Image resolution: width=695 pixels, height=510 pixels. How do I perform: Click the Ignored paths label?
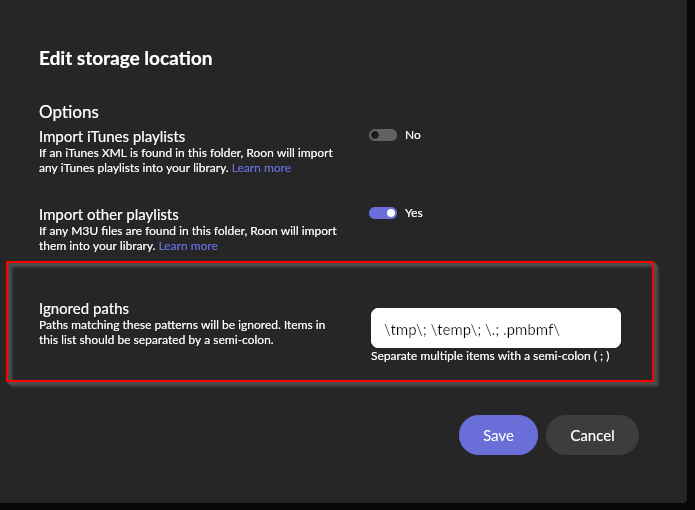click(84, 308)
